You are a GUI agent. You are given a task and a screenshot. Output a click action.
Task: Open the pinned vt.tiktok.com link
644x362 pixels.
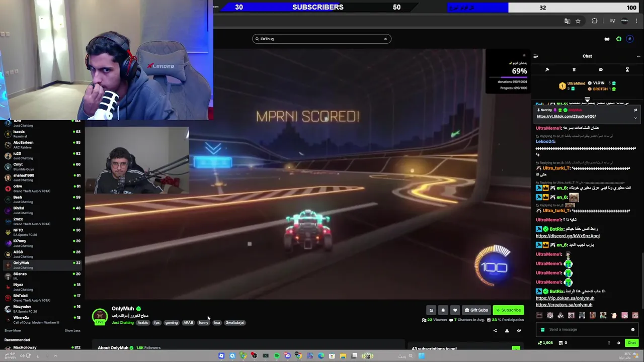566,116
